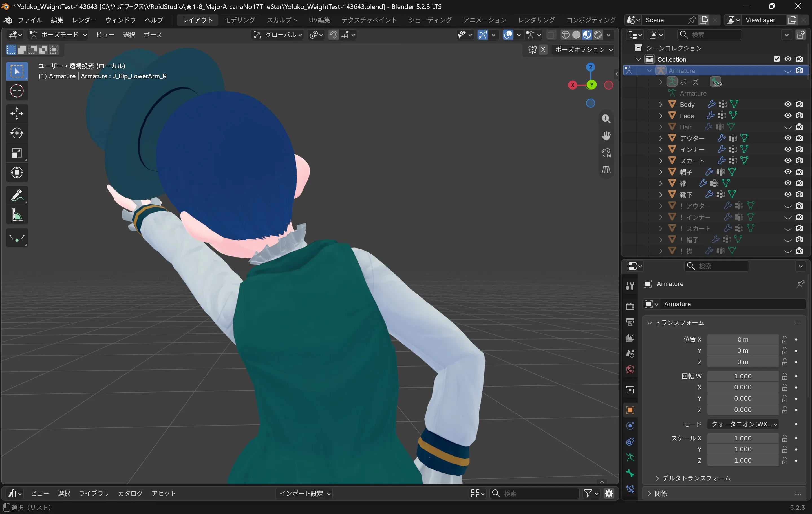Screen dimensions: 812x514
Task: Select the 3D Cursor tool
Action: coord(17,91)
